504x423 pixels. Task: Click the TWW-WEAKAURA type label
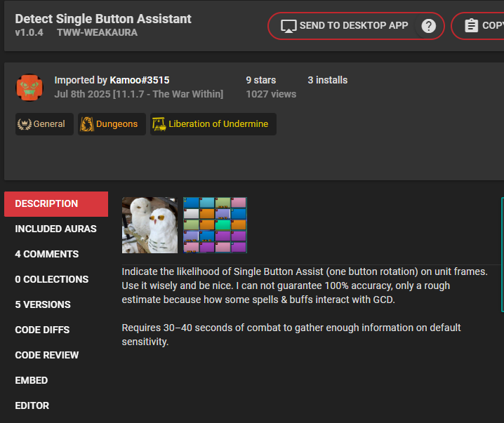97,32
